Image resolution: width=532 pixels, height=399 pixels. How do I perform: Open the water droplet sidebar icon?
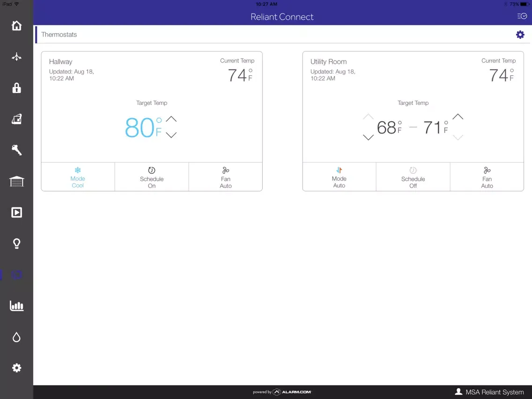[x=16, y=337]
